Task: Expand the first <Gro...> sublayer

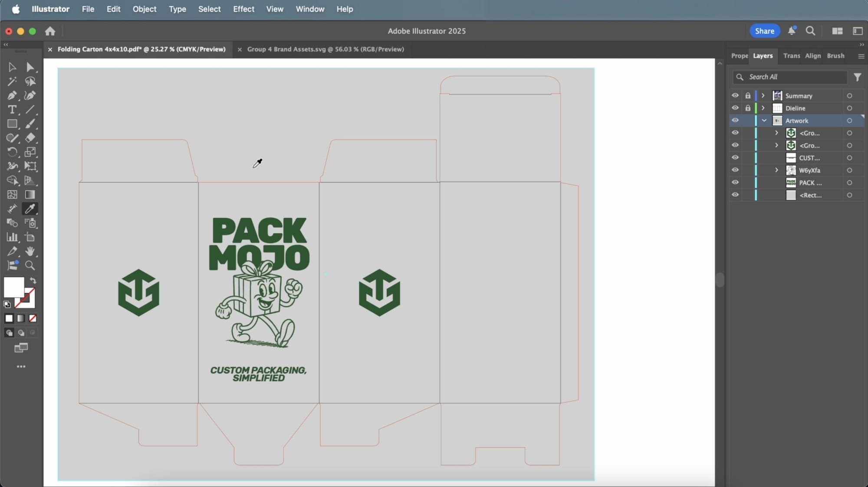Action: [x=777, y=133]
